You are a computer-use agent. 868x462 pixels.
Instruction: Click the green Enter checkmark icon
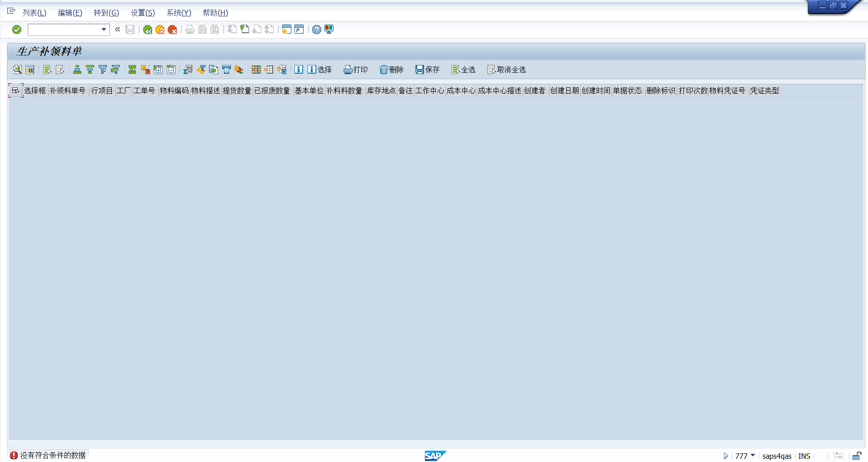click(17, 30)
